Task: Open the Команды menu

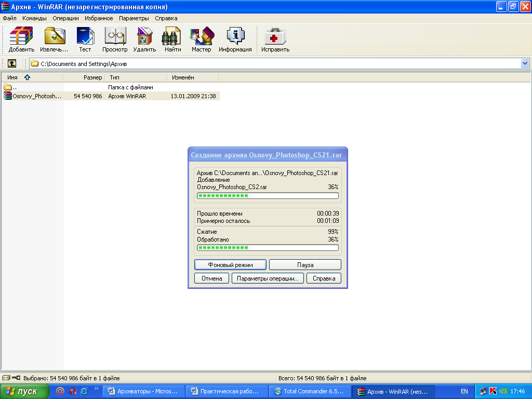Action: pyautogui.click(x=34, y=18)
